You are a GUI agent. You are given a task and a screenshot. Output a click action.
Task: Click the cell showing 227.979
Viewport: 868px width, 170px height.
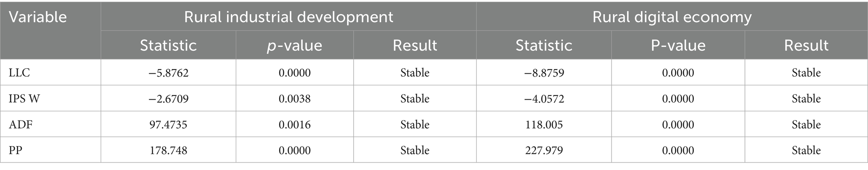(544, 150)
